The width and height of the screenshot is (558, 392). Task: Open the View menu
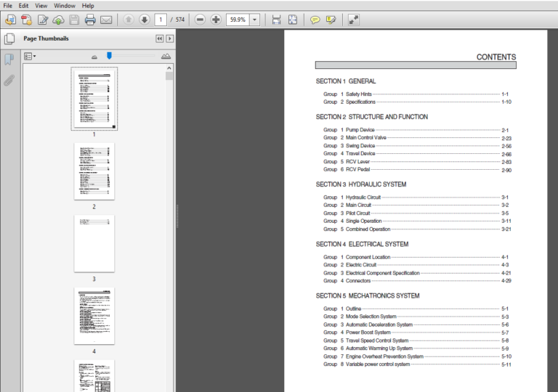tap(41, 6)
